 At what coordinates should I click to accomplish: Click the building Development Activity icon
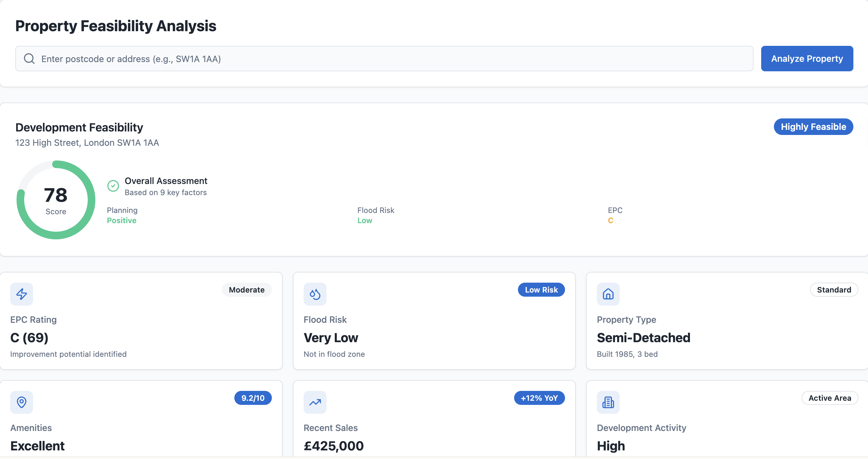point(608,402)
